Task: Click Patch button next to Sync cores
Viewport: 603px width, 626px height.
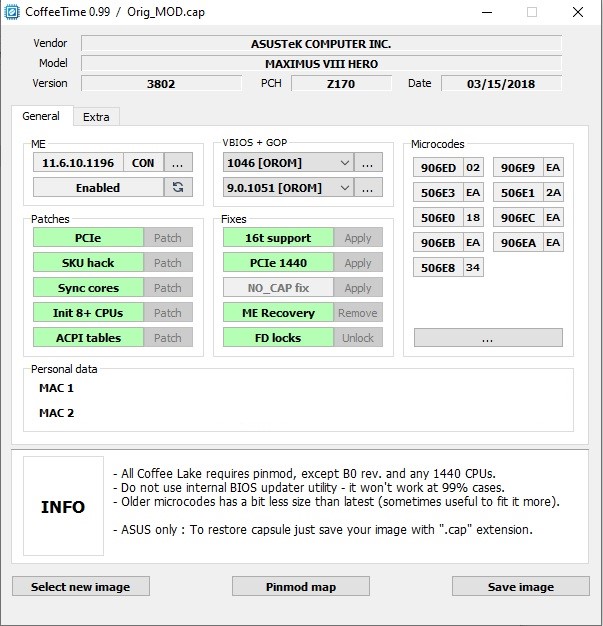Action: [168, 288]
